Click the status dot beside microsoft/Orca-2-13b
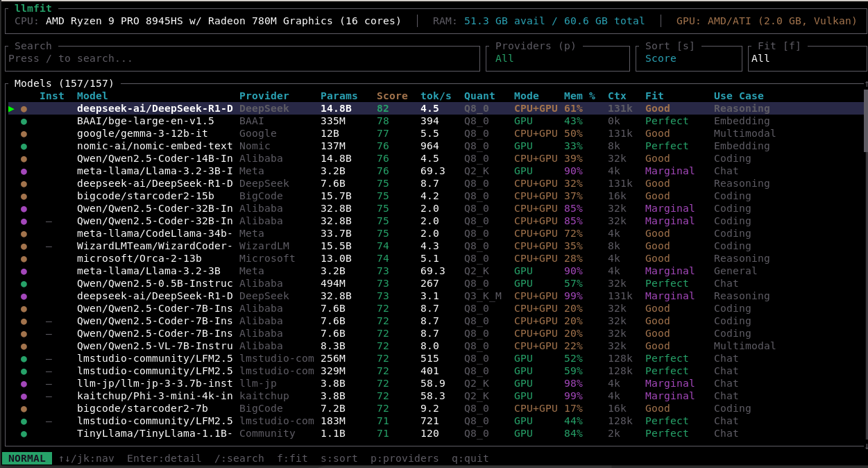868x468 pixels. [x=24, y=258]
